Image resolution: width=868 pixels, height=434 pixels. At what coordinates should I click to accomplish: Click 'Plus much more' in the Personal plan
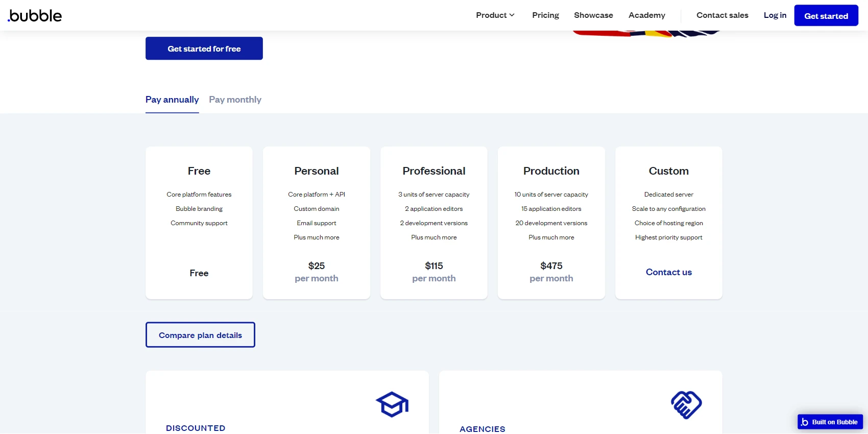point(317,237)
